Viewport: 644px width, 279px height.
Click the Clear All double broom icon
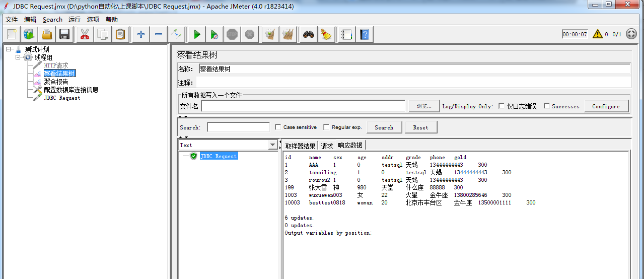pos(288,34)
